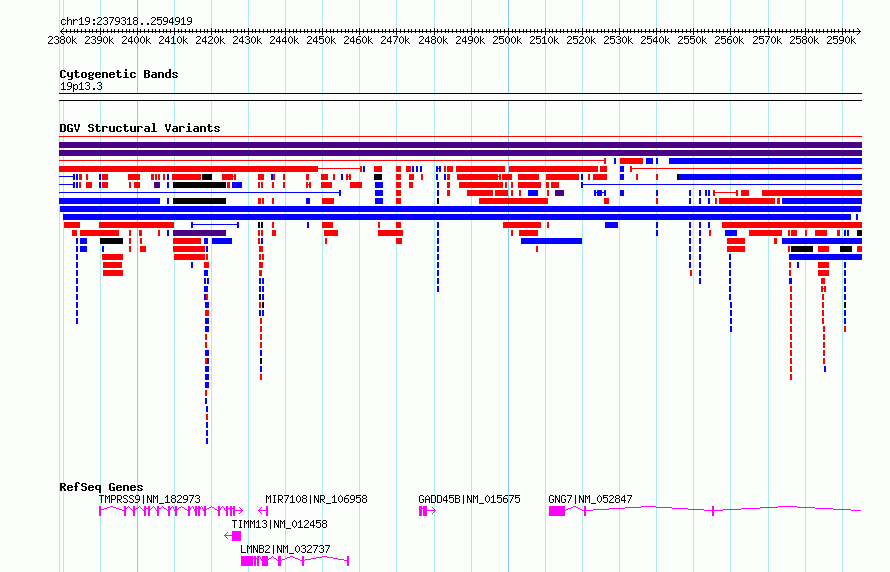Click the 19p13.3 band label
This screenshot has width=890, height=572.
[81, 86]
